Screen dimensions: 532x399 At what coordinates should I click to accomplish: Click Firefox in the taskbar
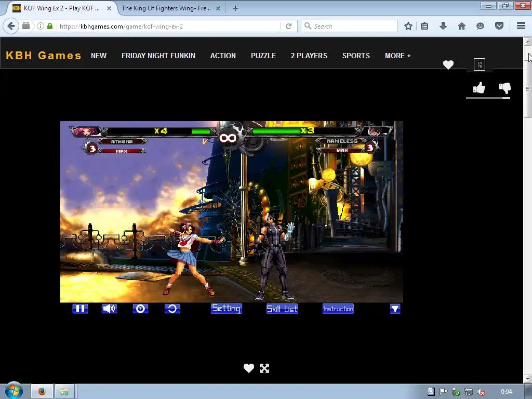42,392
